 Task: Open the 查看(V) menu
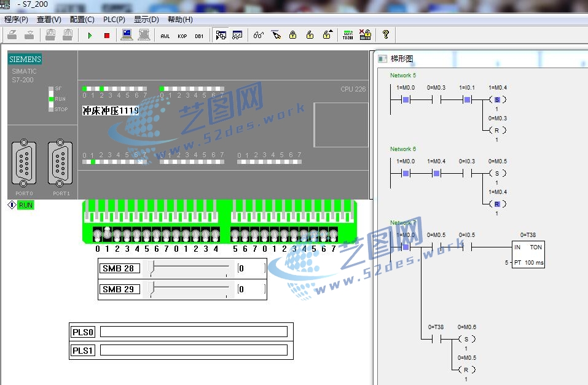tap(49, 20)
